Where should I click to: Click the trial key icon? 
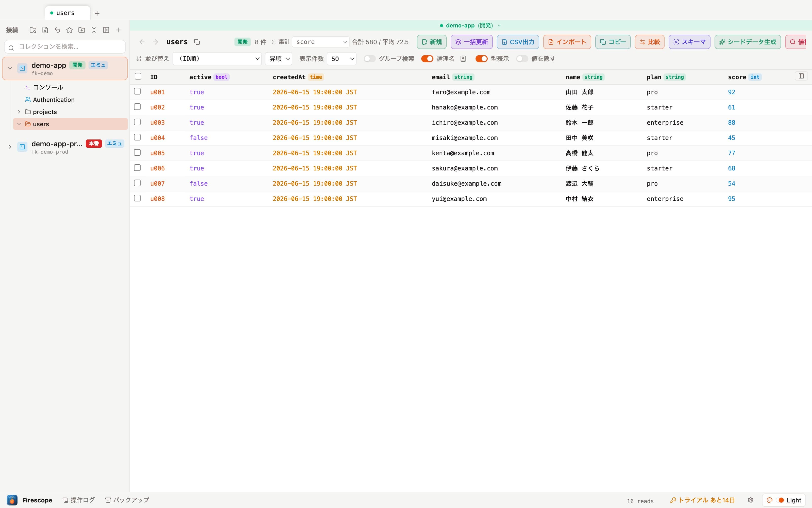point(673,500)
